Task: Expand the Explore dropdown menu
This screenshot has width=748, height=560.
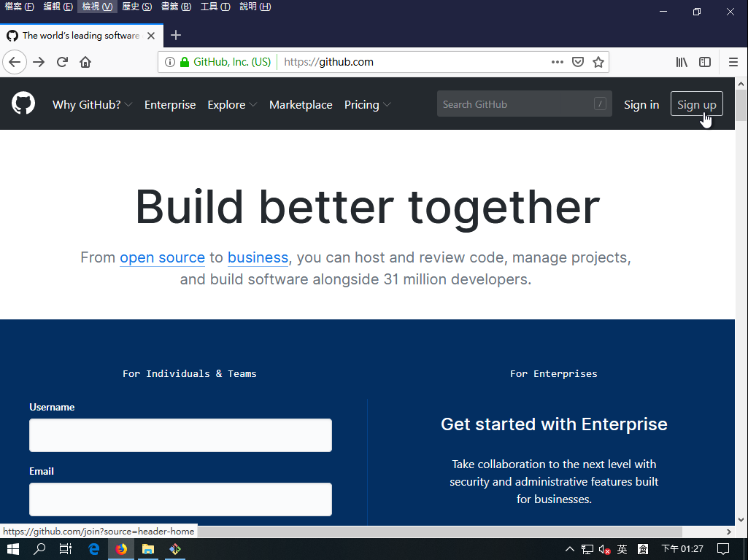Action: [232, 104]
